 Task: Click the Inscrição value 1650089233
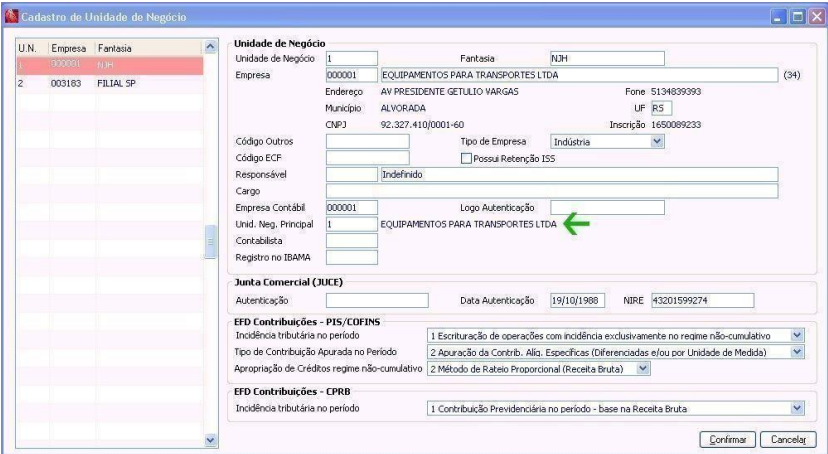(676, 125)
